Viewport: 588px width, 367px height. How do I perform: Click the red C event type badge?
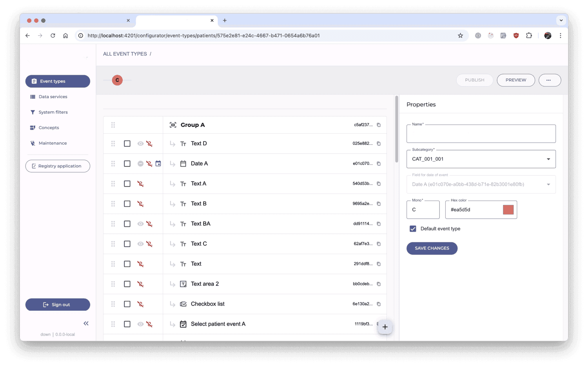click(x=117, y=80)
